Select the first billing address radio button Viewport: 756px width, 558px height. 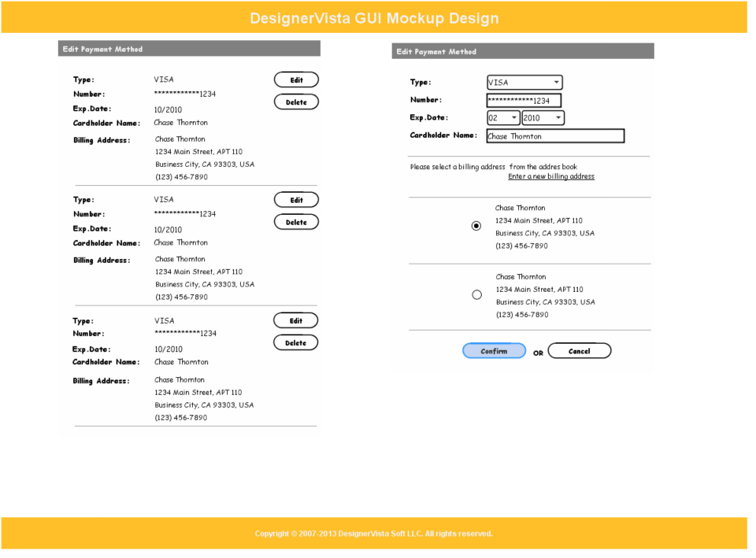(476, 226)
